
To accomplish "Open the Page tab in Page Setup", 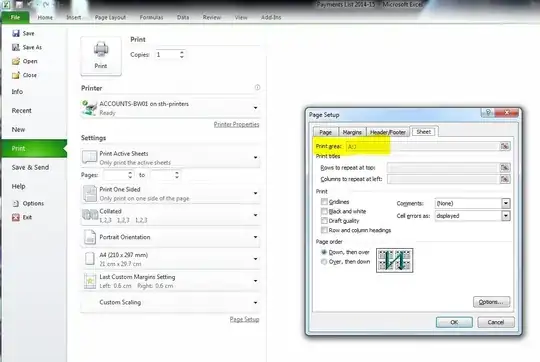I will (x=325, y=132).
